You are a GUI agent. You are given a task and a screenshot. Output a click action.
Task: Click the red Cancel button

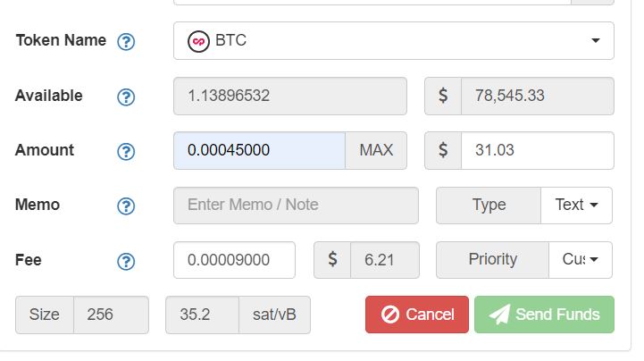(x=417, y=315)
